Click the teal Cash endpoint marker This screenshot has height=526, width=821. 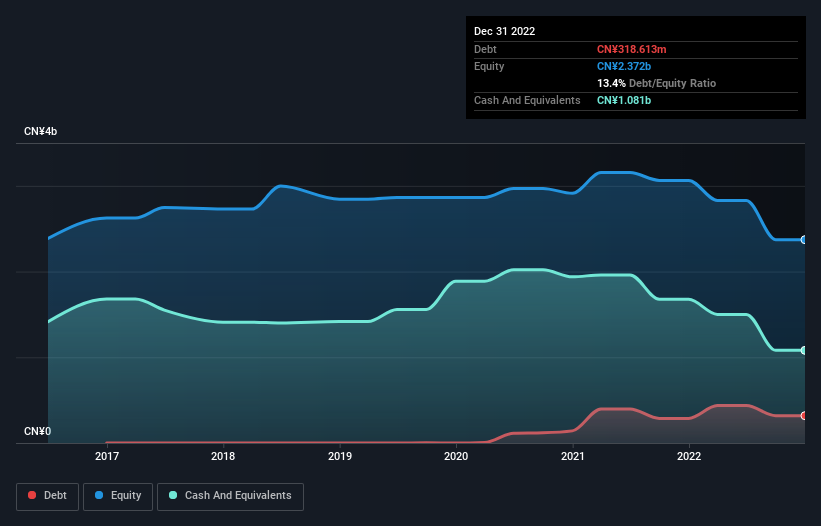804,350
